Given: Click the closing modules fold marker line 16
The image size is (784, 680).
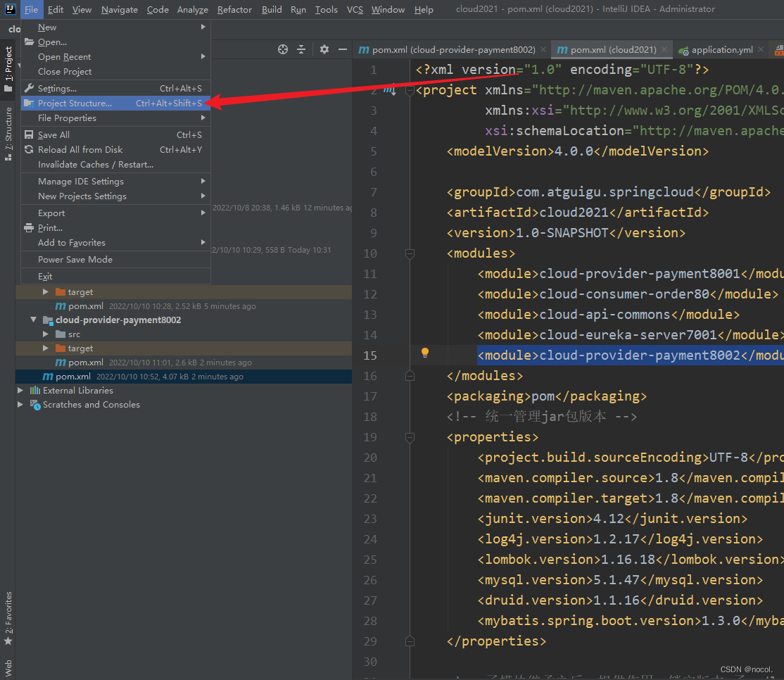Looking at the screenshot, I should 410,375.
